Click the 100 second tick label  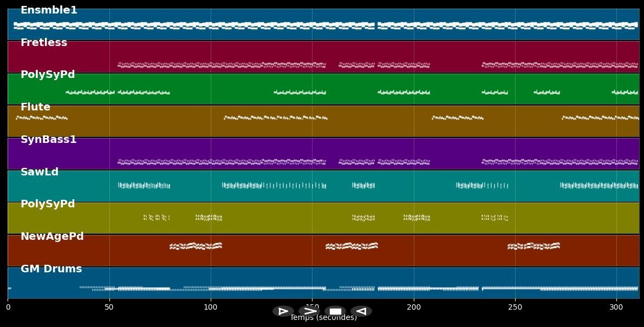(211, 307)
